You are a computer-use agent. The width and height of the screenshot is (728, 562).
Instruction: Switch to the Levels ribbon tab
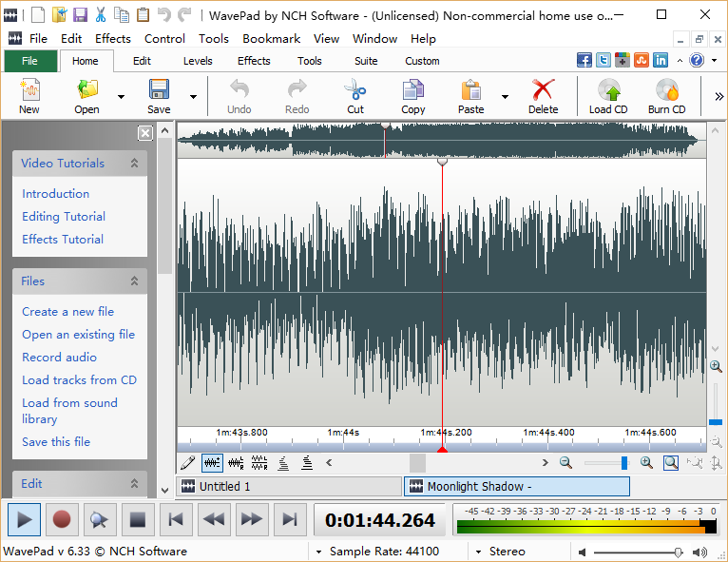198,61
